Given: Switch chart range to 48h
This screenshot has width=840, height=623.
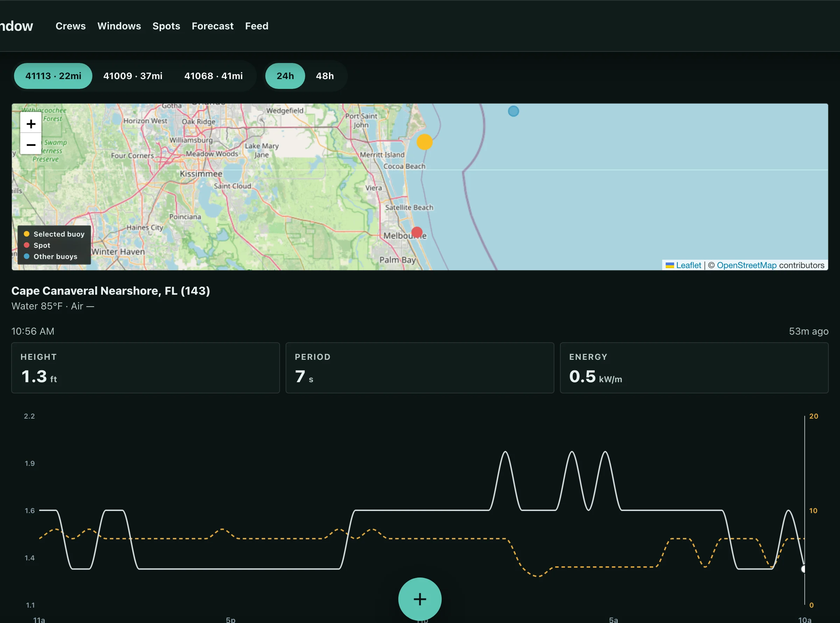Looking at the screenshot, I should [324, 76].
